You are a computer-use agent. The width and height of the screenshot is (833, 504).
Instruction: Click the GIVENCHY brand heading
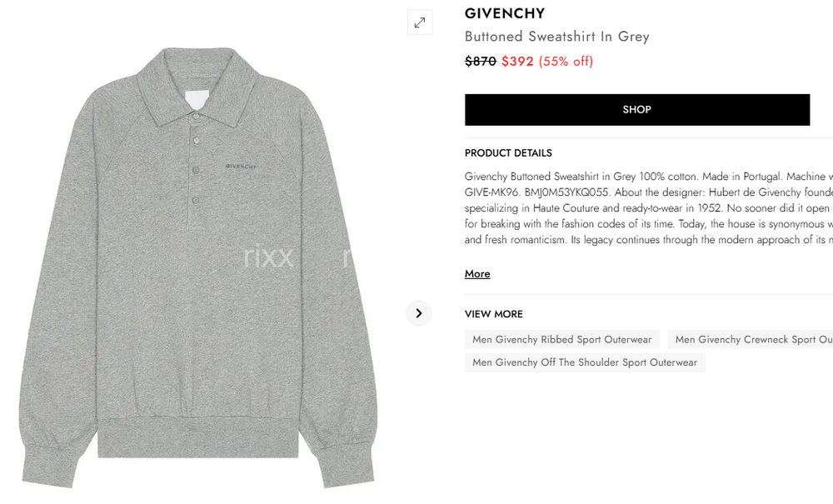pyautogui.click(x=505, y=13)
